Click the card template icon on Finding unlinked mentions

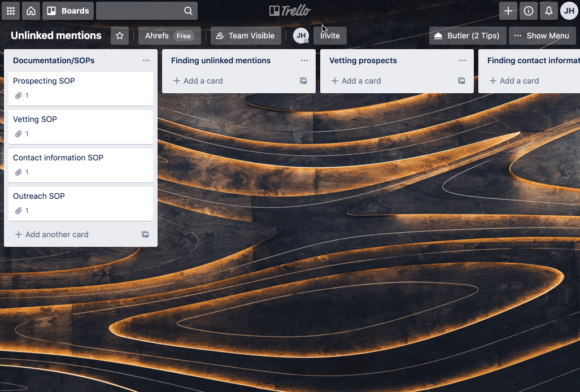[303, 81]
